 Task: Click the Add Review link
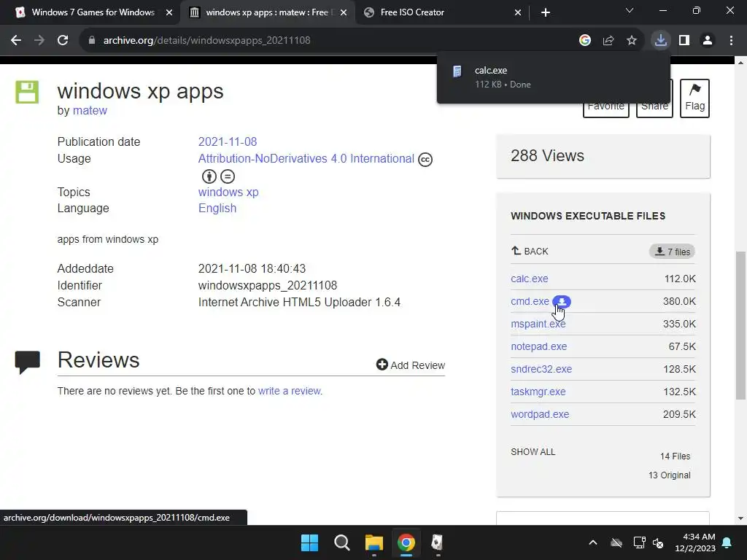point(410,365)
